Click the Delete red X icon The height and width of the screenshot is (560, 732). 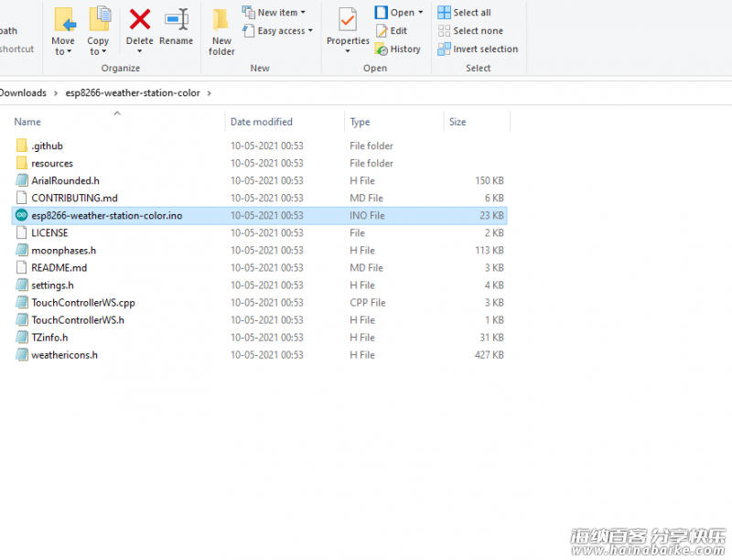pos(139,19)
